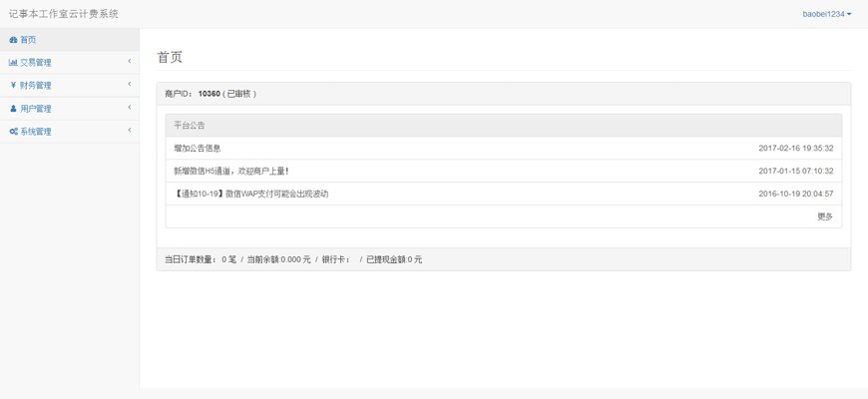Go to 首页 in the sidebar
This screenshot has height=399, width=868.
tap(69, 40)
